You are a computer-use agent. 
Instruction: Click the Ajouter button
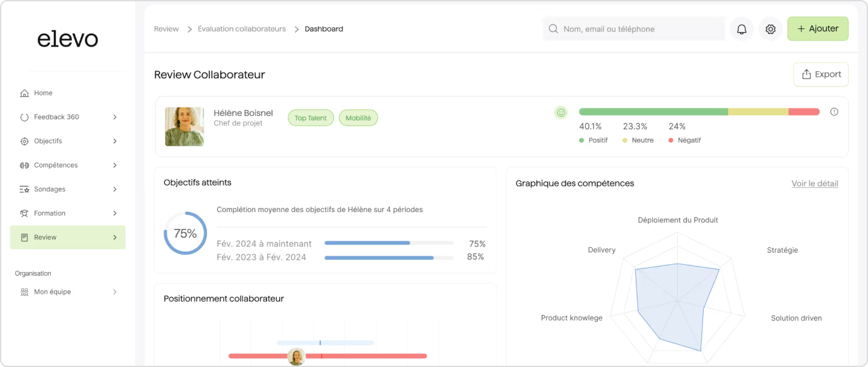818,29
